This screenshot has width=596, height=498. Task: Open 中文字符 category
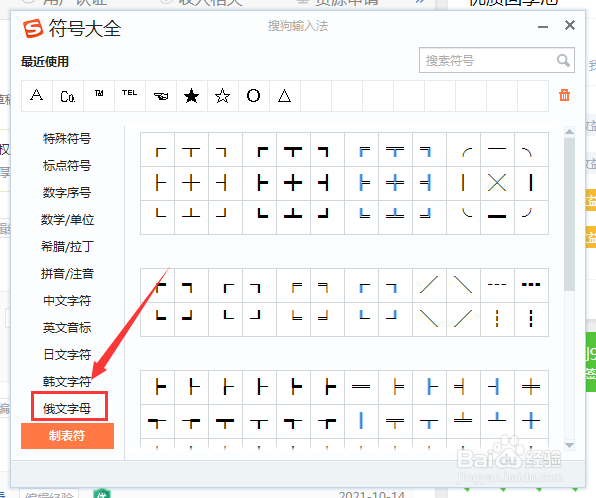click(67, 301)
